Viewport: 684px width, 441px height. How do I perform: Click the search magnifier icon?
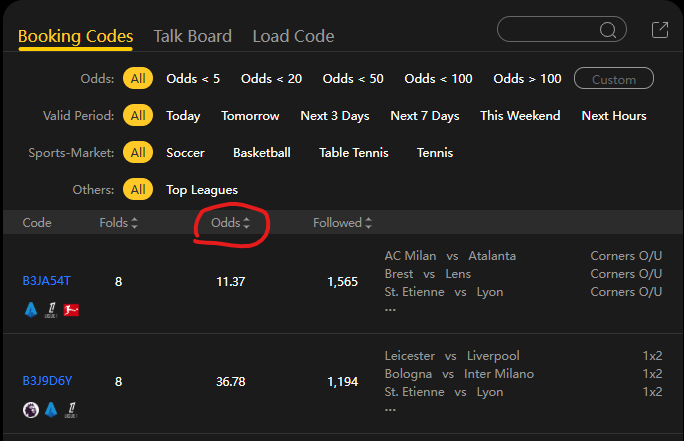tap(608, 30)
